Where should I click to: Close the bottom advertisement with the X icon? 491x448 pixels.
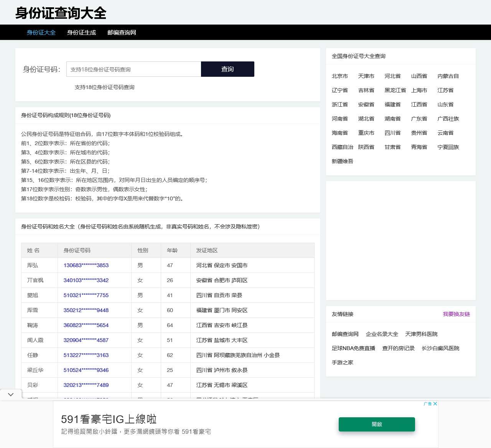tap(435, 404)
